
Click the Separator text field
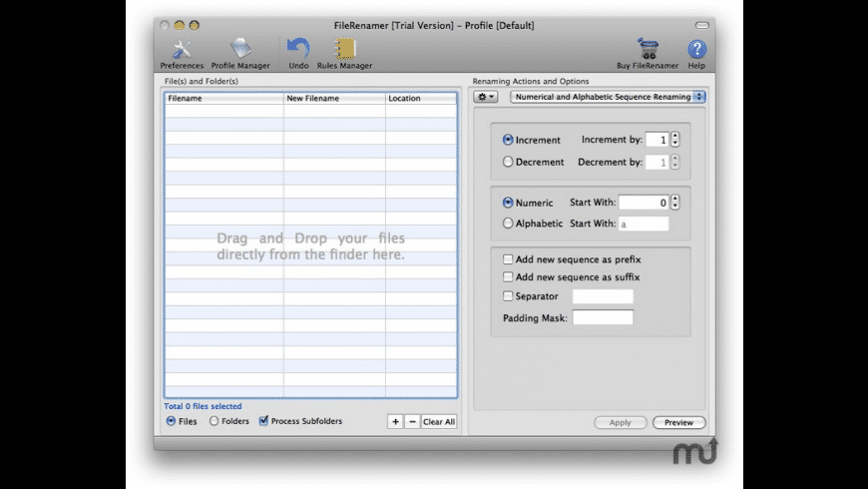click(603, 296)
